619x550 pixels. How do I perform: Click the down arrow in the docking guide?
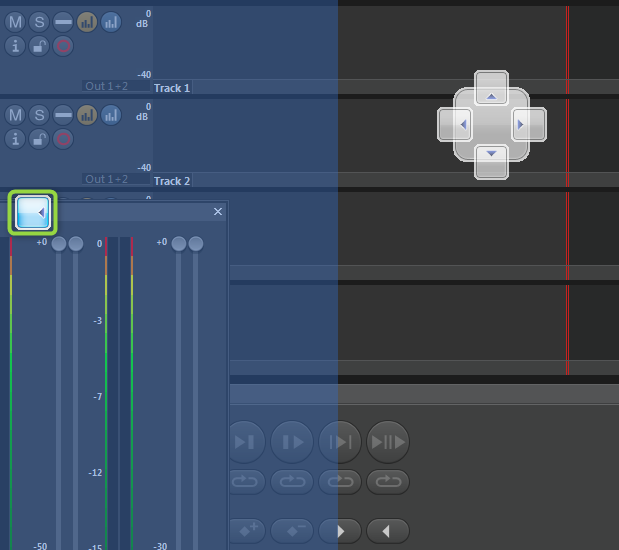point(491,156)
